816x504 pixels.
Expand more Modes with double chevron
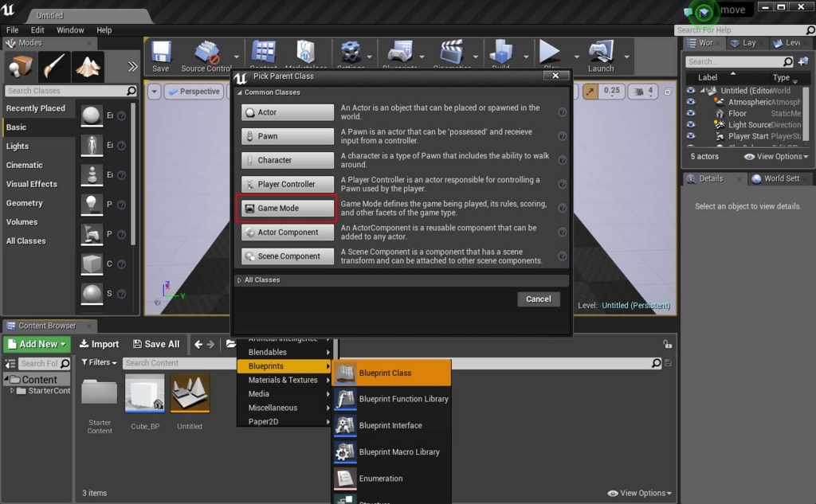tap(133, 67)
